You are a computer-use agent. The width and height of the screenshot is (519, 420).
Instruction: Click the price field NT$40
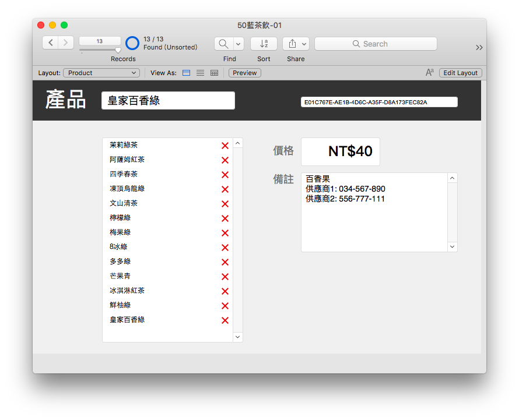point(340,151)
